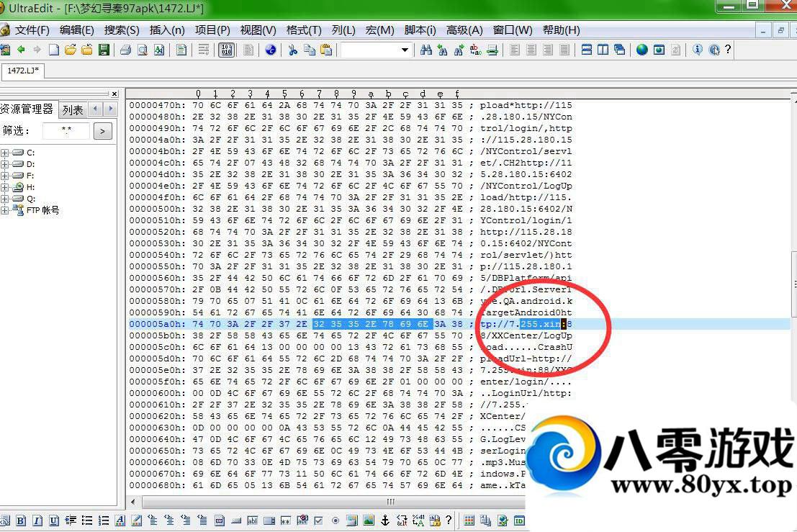Click the ASCII text '/NYControl/LogUp'
The height and width of the screenshot is (532, 797).
(x=526, y=186)
